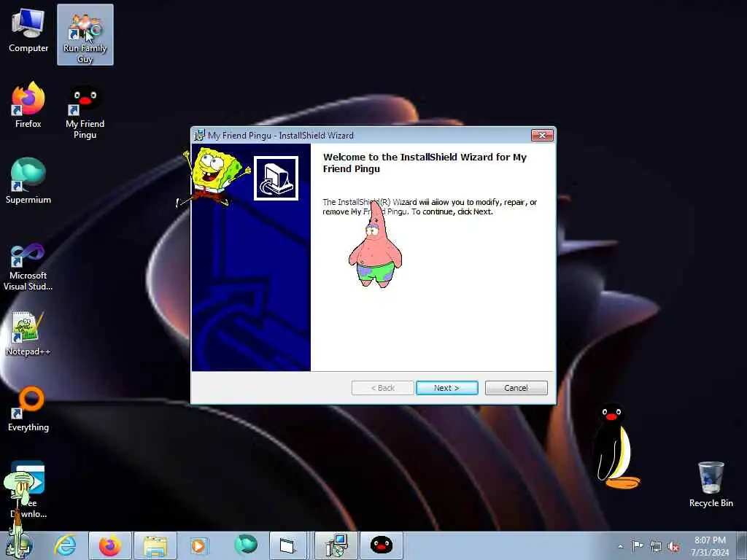Open the clock showing 8:07 PM
The height and width of the screenshot is (560, 747).
click(710, 546)
